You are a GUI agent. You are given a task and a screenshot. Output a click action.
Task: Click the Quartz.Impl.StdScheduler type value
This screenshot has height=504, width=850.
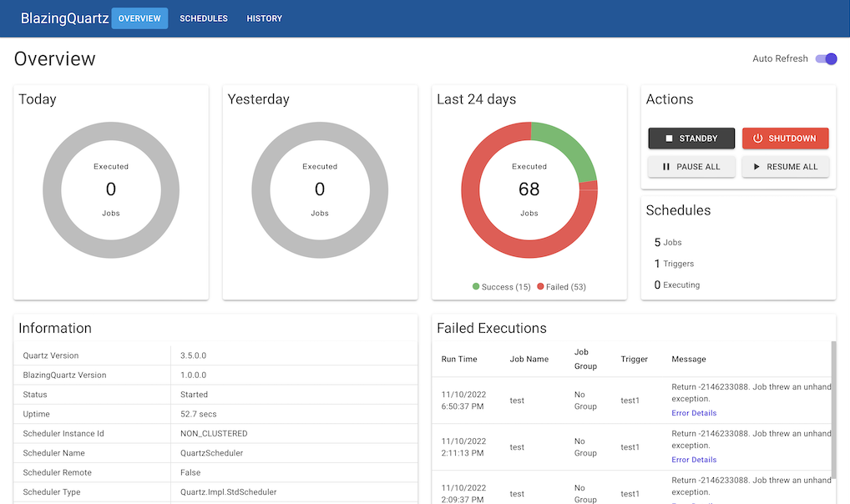point(228,492)
